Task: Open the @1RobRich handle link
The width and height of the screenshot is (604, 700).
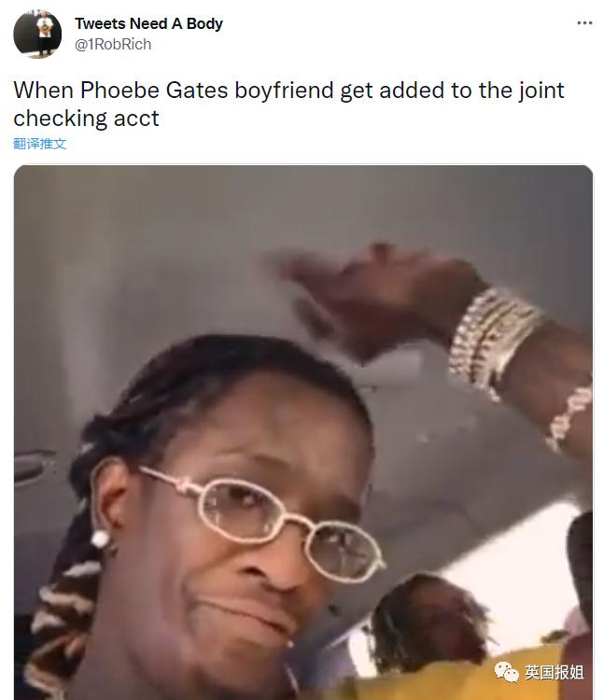Action: tap(113, 44)
